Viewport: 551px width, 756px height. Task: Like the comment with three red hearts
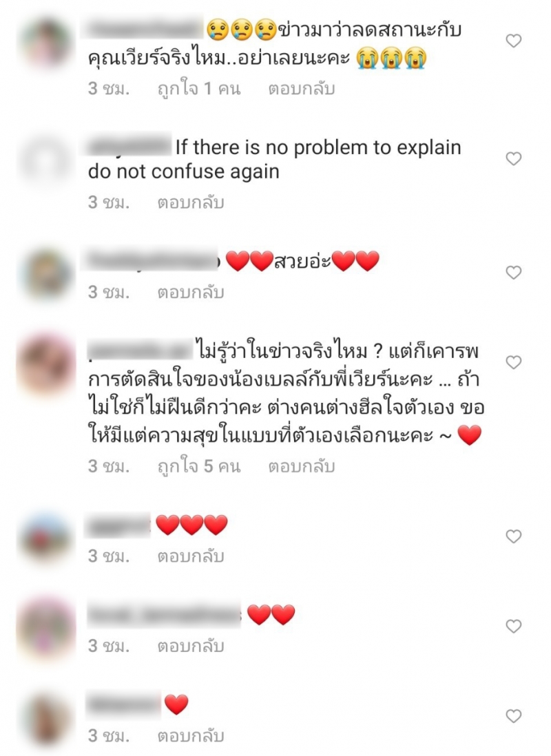pos(513,536)
